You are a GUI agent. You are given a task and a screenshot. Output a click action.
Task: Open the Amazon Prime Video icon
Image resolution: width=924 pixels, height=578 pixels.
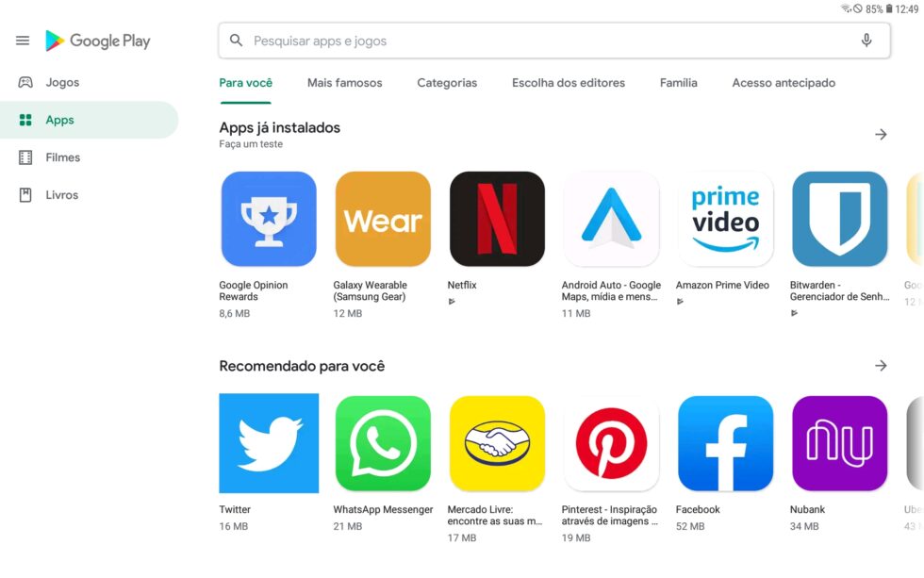(725, 219)
